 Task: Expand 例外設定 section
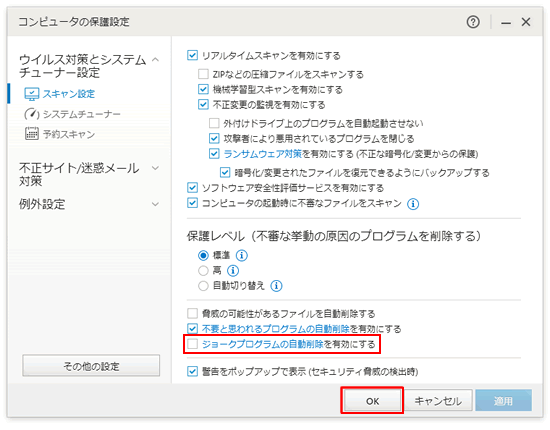tap(155, 204)
